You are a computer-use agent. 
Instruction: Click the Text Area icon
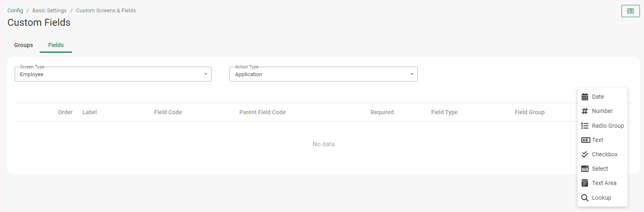585,183
